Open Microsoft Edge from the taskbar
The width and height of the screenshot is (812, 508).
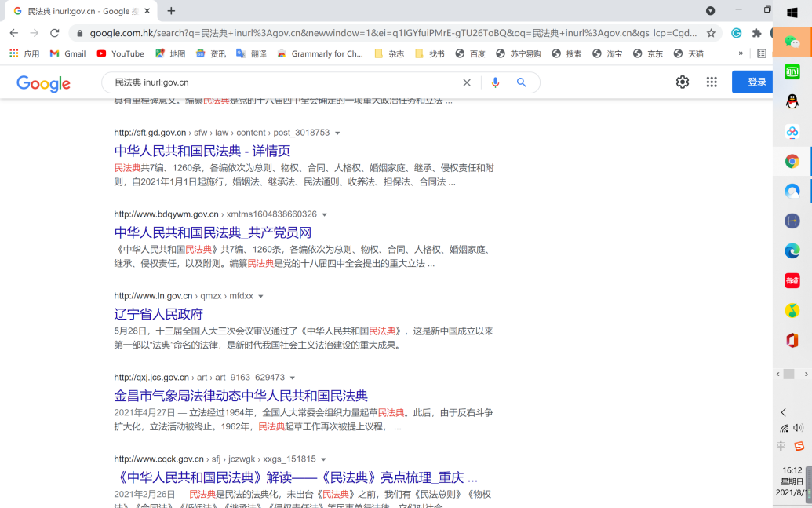tap(792, 251)
